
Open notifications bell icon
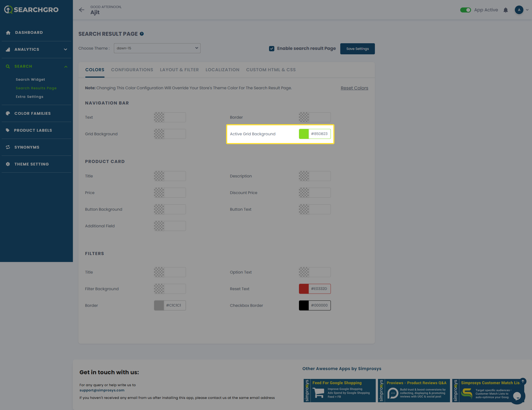(506, 10)
